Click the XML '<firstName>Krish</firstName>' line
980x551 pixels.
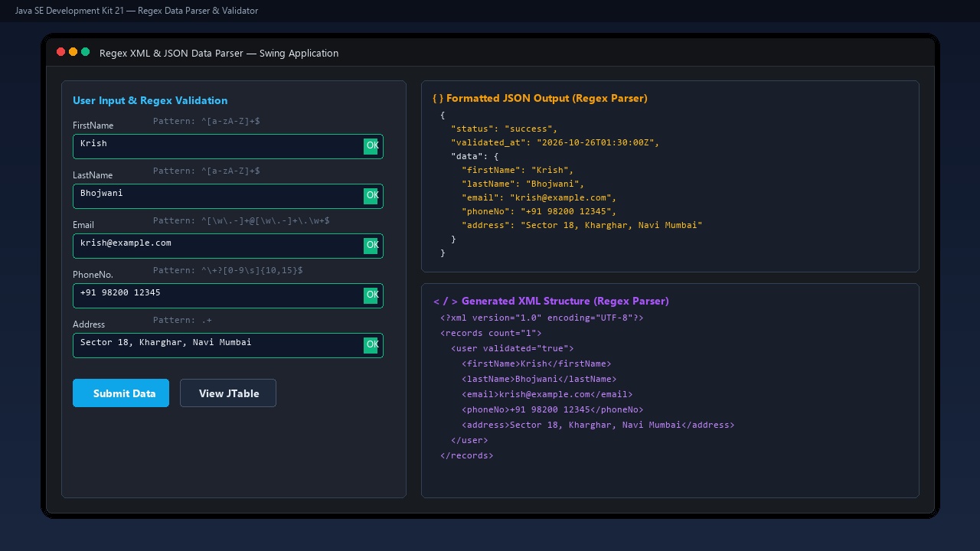click(x=537, y=364)
